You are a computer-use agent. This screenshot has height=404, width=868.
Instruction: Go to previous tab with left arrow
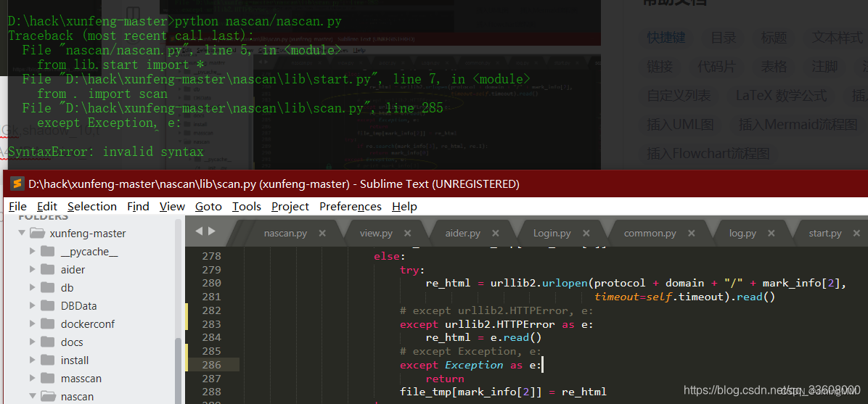200,231
